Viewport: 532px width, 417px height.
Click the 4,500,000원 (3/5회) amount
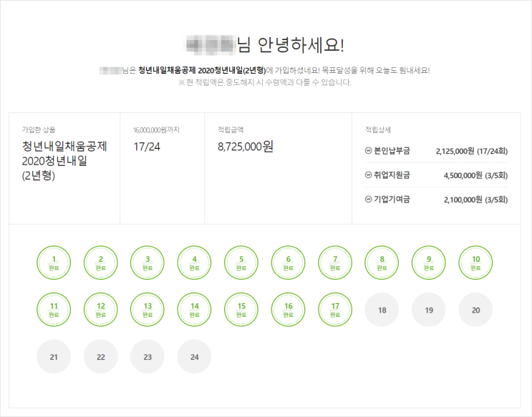pos(476,176)
